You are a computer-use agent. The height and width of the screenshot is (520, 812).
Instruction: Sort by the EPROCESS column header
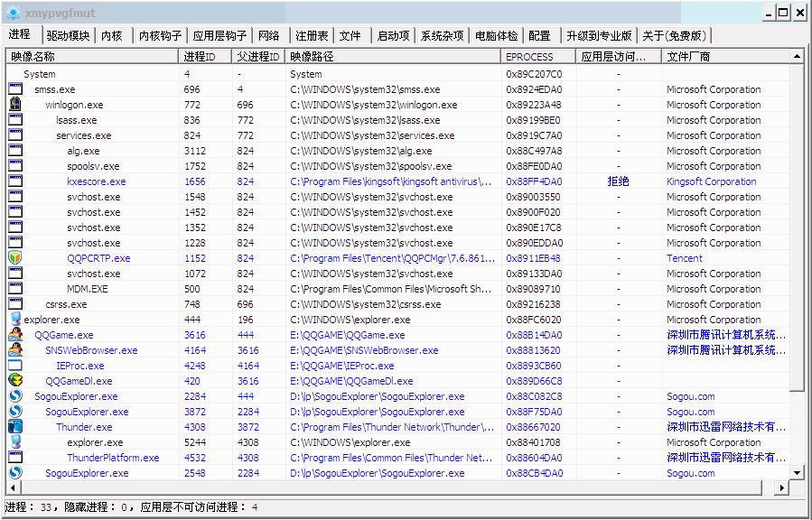tap(538, 56)
